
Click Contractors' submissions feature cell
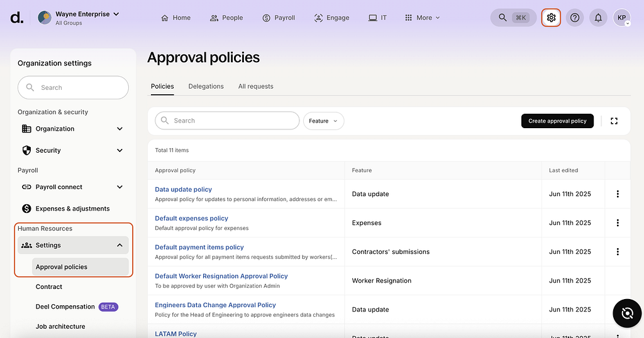click(x=391, y=252)
